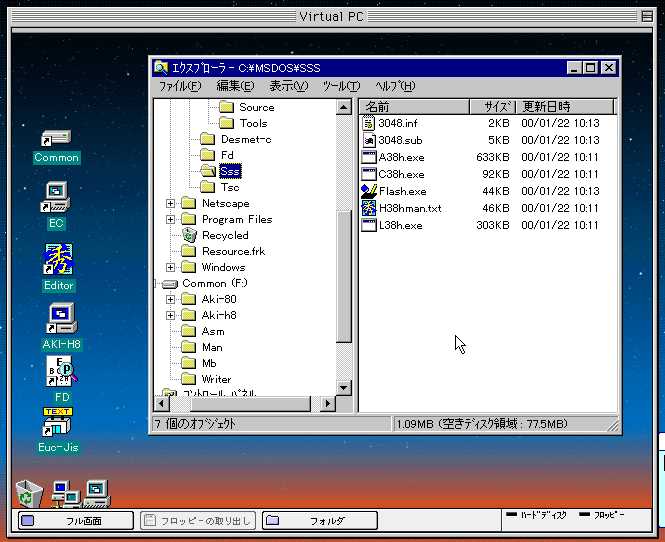
Task: Sort files by サイズ column header
Action: [x=492, y=106]
